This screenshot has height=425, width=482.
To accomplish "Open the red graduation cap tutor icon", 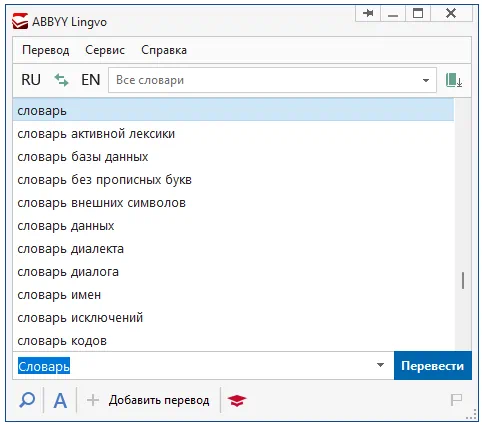I will [x=237, y=400].
